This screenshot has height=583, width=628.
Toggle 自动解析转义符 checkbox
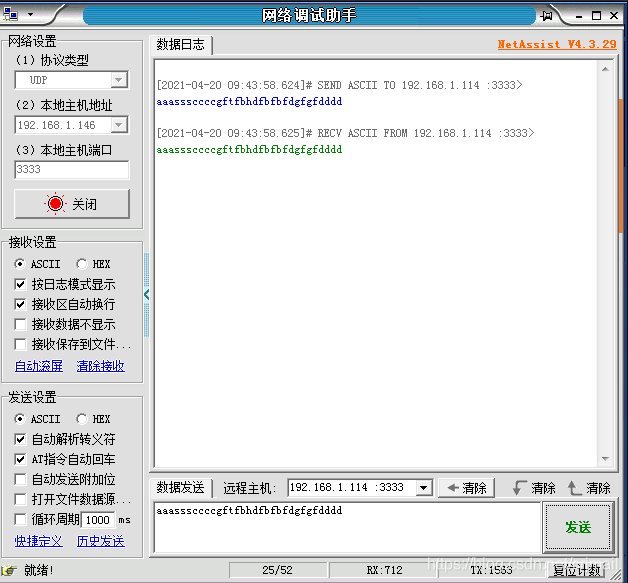click(20, 439)
